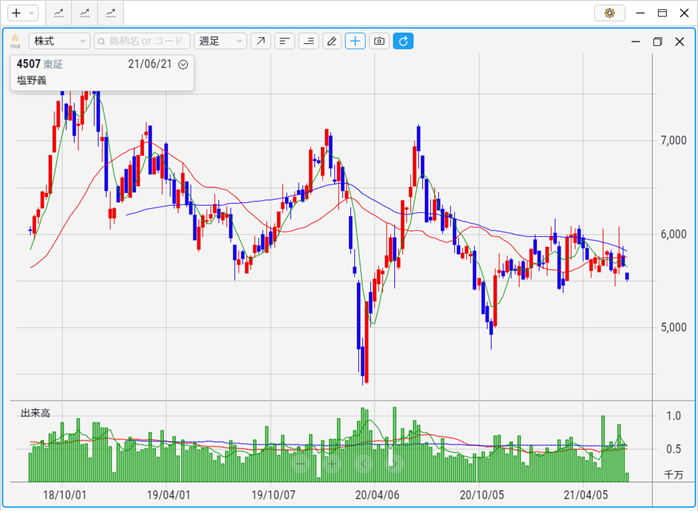Open the 株式 asset type dropdown
The image size is (698, 511).
pos(60,41)
